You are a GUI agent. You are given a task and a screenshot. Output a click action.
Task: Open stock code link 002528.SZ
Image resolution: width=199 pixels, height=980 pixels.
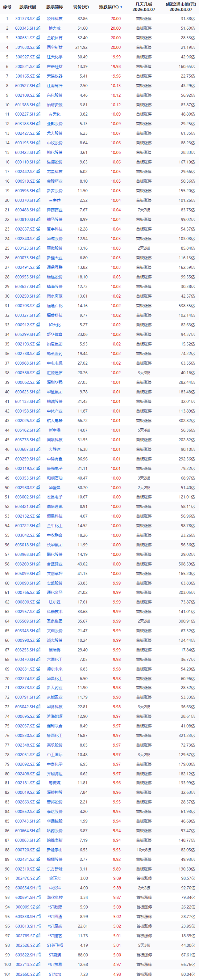[x=25, y=945]
